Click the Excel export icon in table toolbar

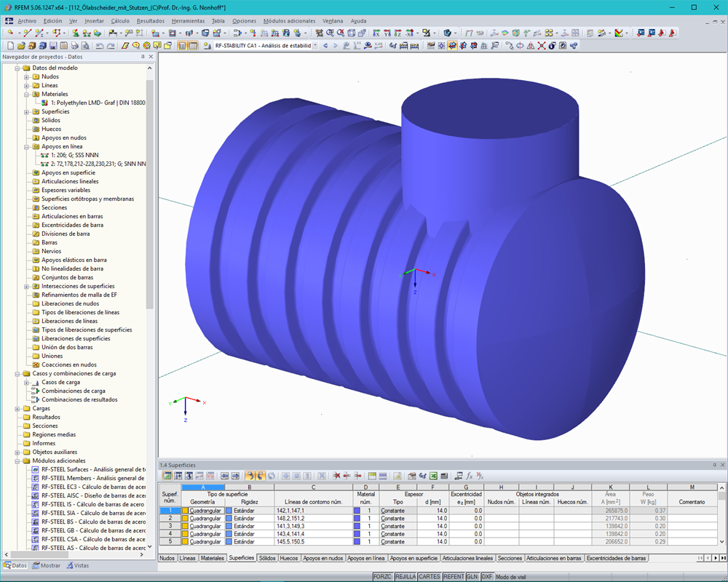(x=433, y=476)
